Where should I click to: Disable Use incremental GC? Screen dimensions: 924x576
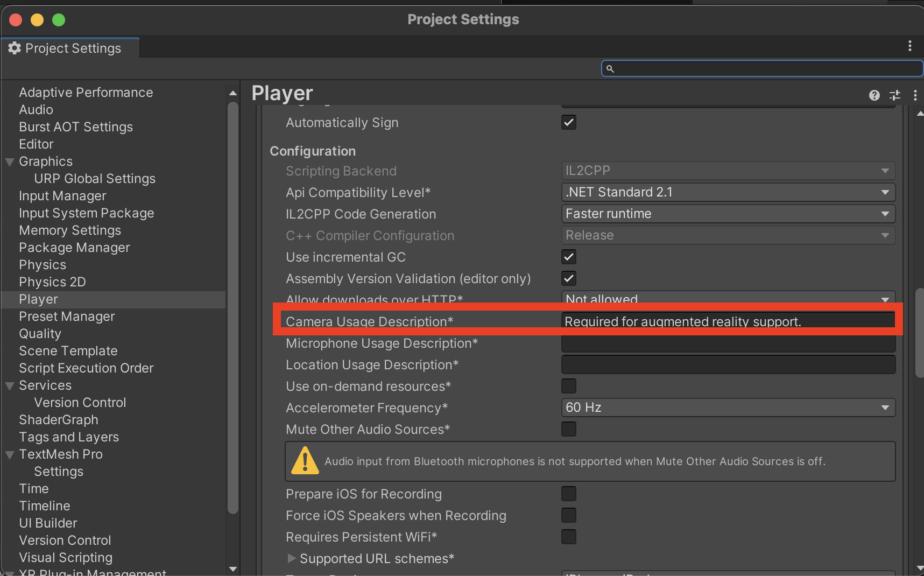pyautogui.click(x=569, y=257)
